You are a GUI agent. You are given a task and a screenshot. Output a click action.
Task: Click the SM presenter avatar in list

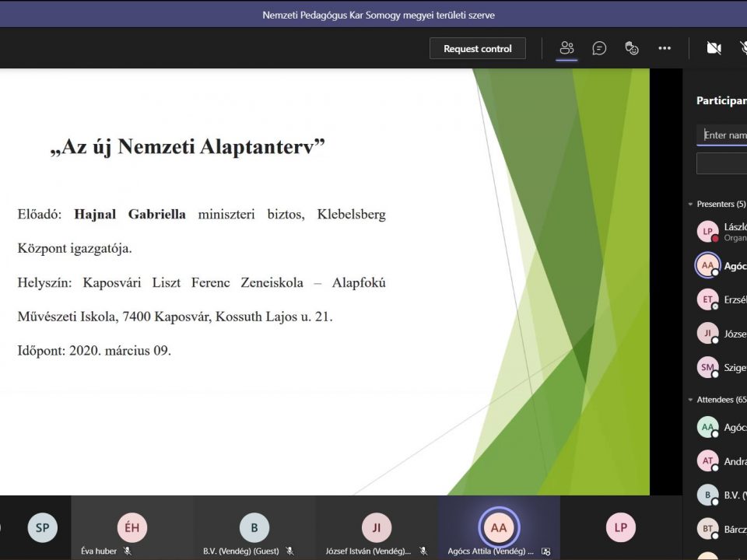(x=707, y=367)
